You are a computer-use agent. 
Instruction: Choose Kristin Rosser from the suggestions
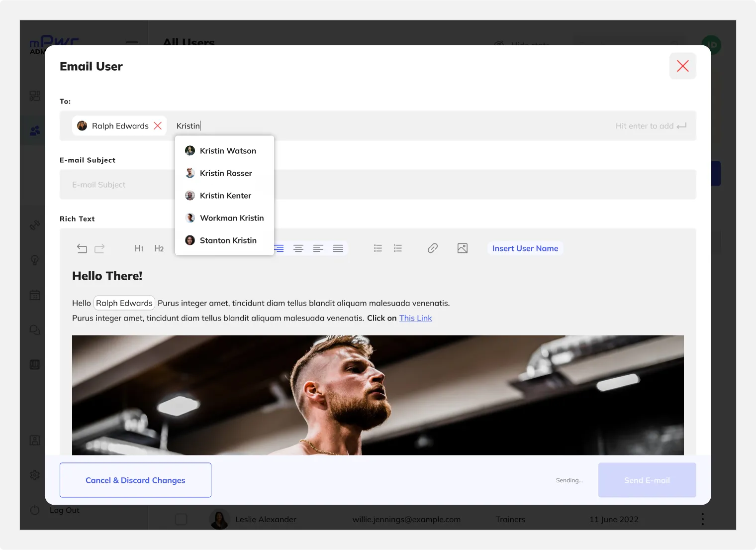pos(224,173)
